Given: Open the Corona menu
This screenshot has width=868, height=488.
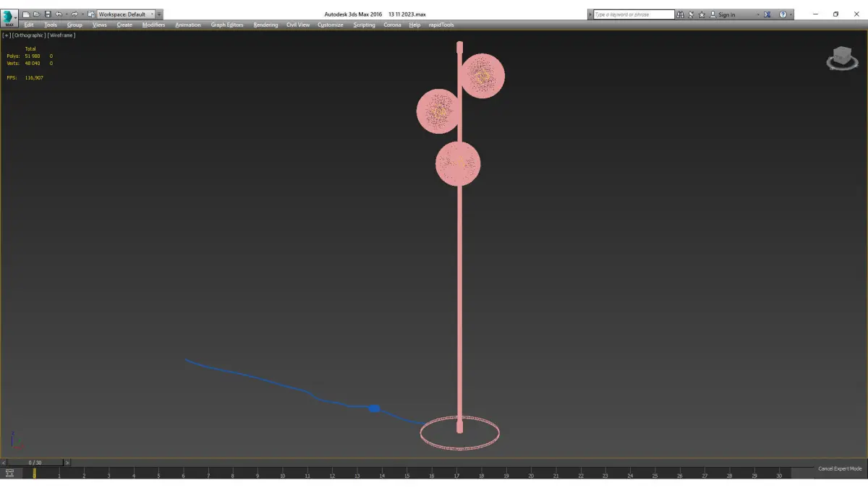Looking at the screenshot, I should 392,25.
